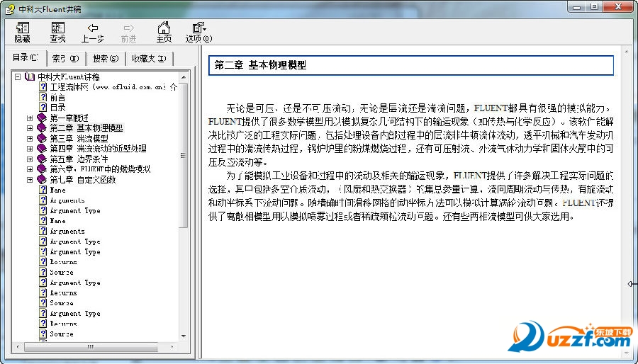Expand the 第三章 湍流模型 node
The image size is (638, 364).
tap(30, 138)
